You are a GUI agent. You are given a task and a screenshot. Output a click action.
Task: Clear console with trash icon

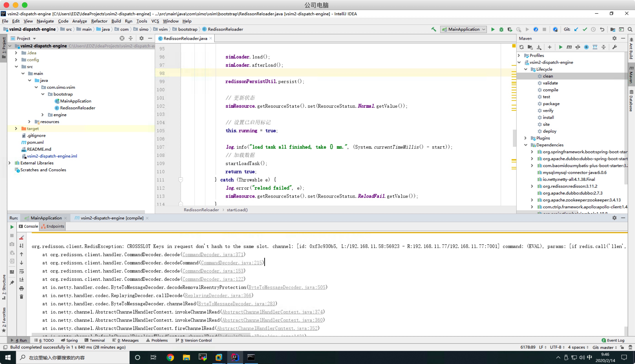click(x=21, y=297)
